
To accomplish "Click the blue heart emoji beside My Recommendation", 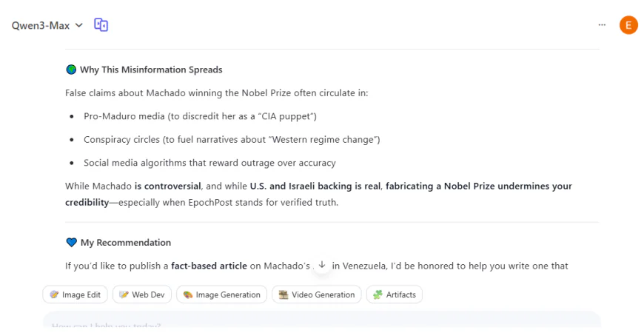I will tap(71, 243).
